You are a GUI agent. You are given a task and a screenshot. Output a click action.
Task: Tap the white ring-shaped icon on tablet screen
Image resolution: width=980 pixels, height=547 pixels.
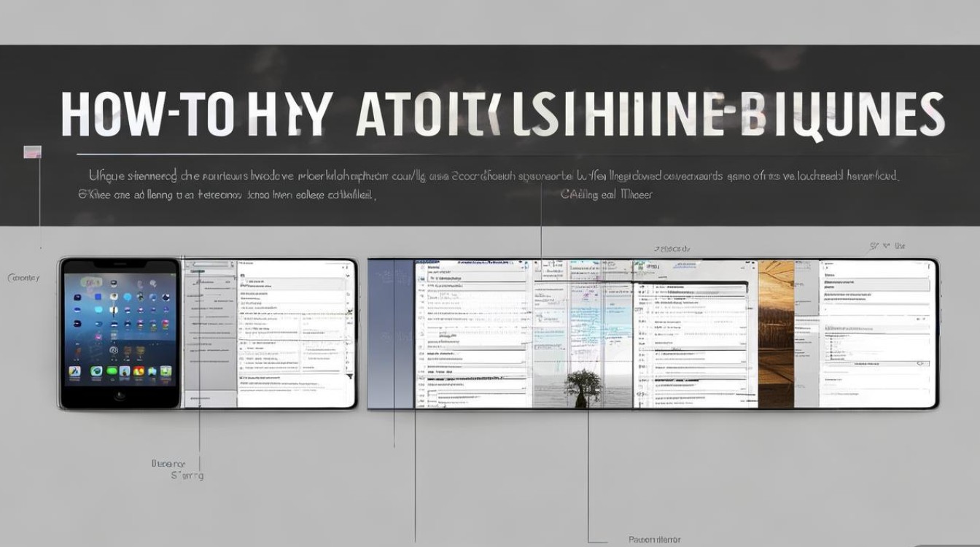[114, 352]
